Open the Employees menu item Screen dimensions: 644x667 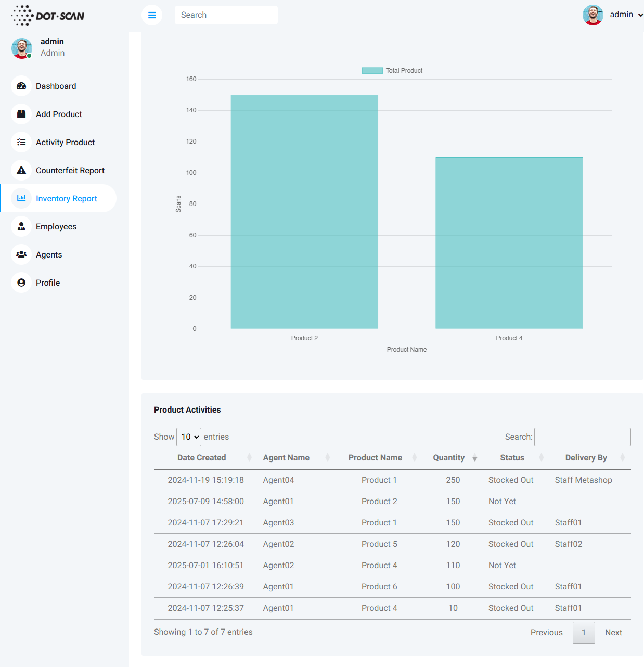pyautogui.click(x=56, y=227)
